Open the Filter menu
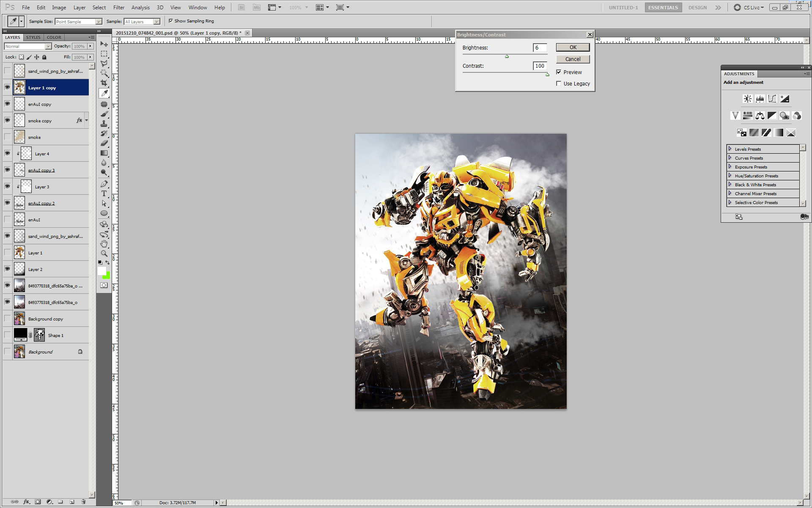 pos(119,7)
